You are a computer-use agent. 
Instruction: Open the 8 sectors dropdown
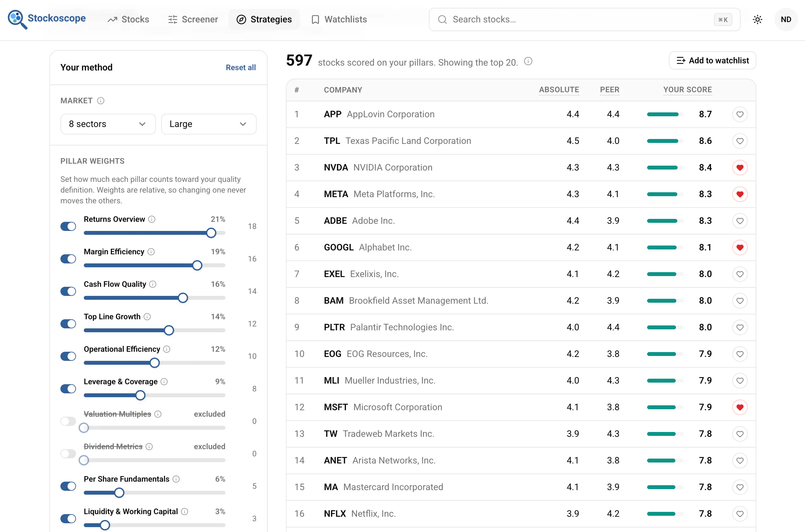point(108,124)
